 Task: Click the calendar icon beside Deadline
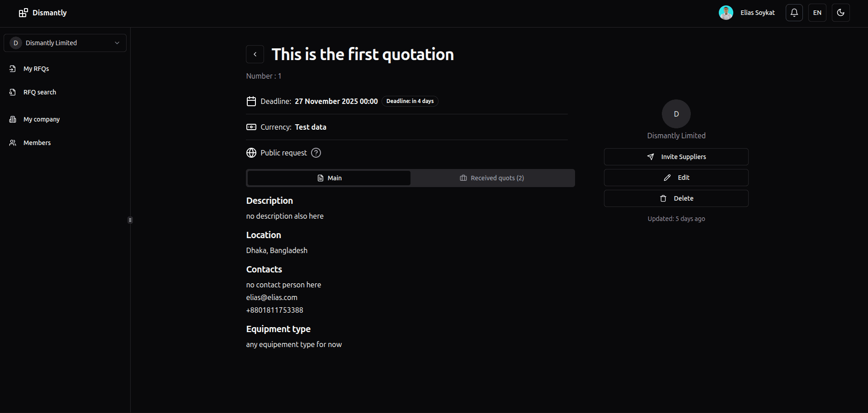click(x=251, y=101)
